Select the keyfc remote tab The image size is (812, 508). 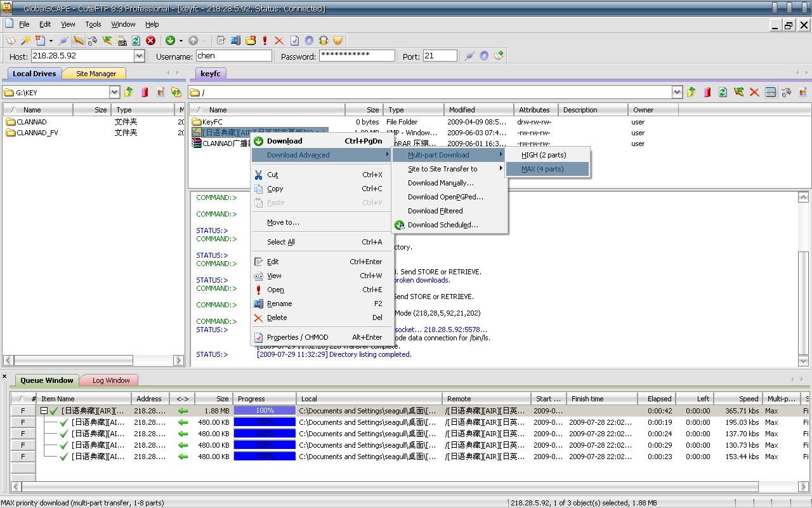coord(211,74)
